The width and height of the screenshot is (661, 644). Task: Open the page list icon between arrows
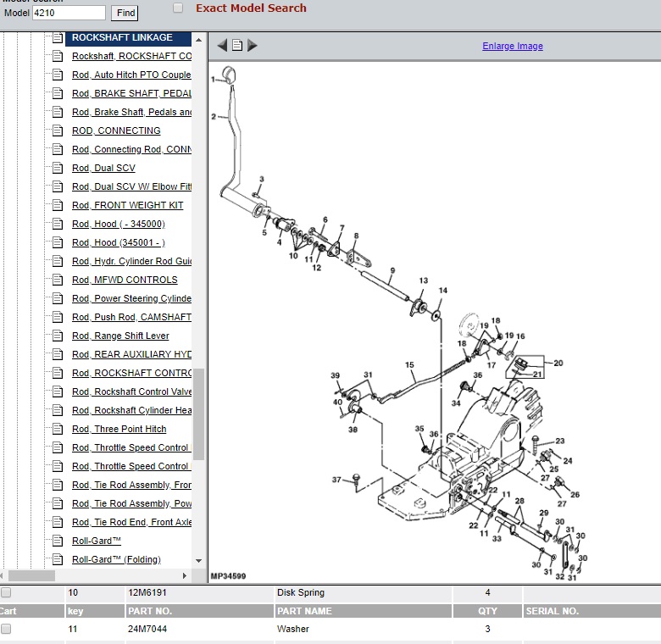tap(237, 46)
